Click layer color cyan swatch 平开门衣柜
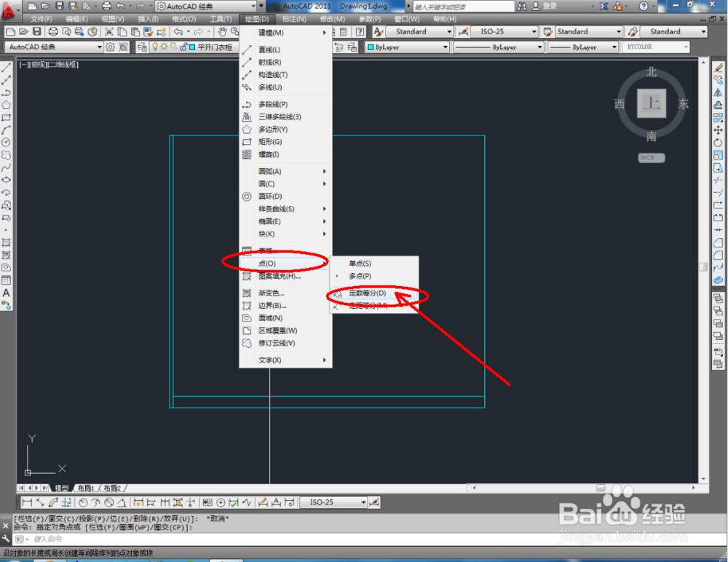Viewport: 728px width, 562px height. 191,47
